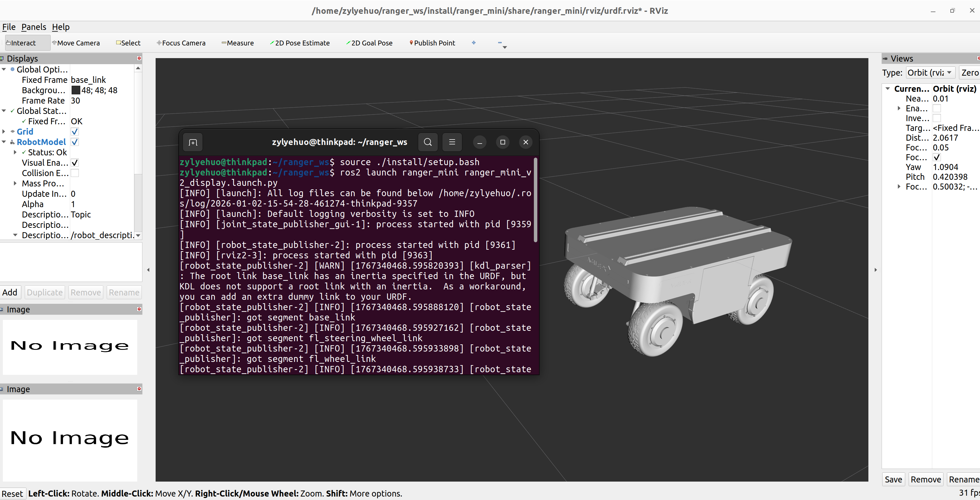Image resolution: width=980 pixels, height=500 pixels.
Task: Click the plus icon to add tool
Action: tap(474, 43)
